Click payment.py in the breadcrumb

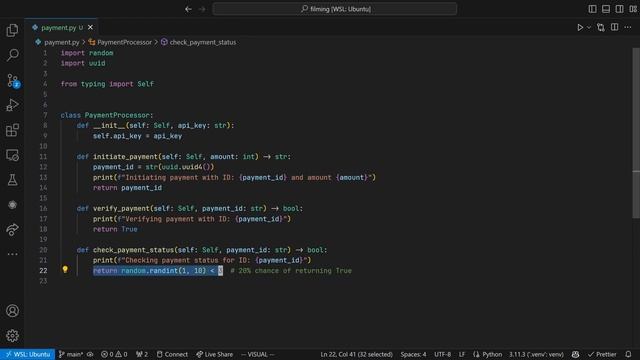62,42
